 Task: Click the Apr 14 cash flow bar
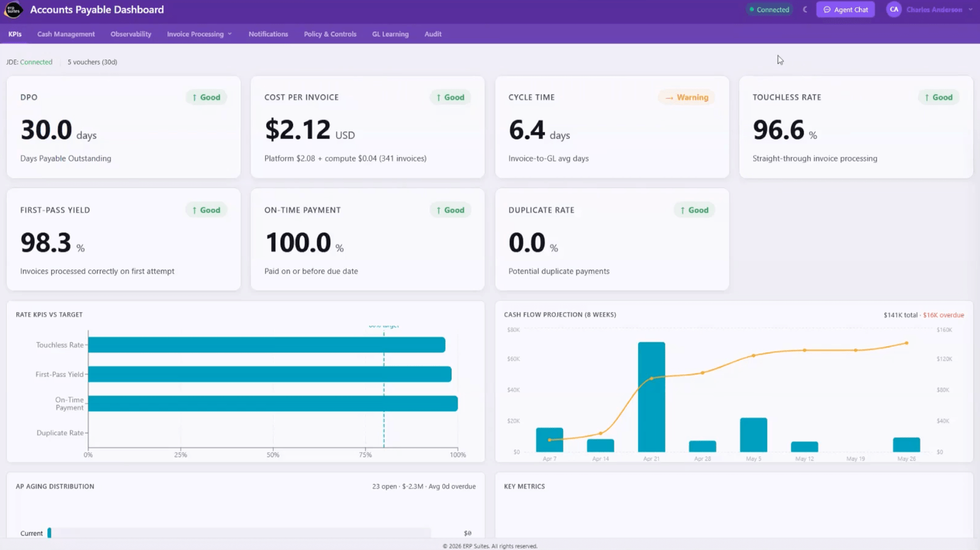click(x=600, y=445)
